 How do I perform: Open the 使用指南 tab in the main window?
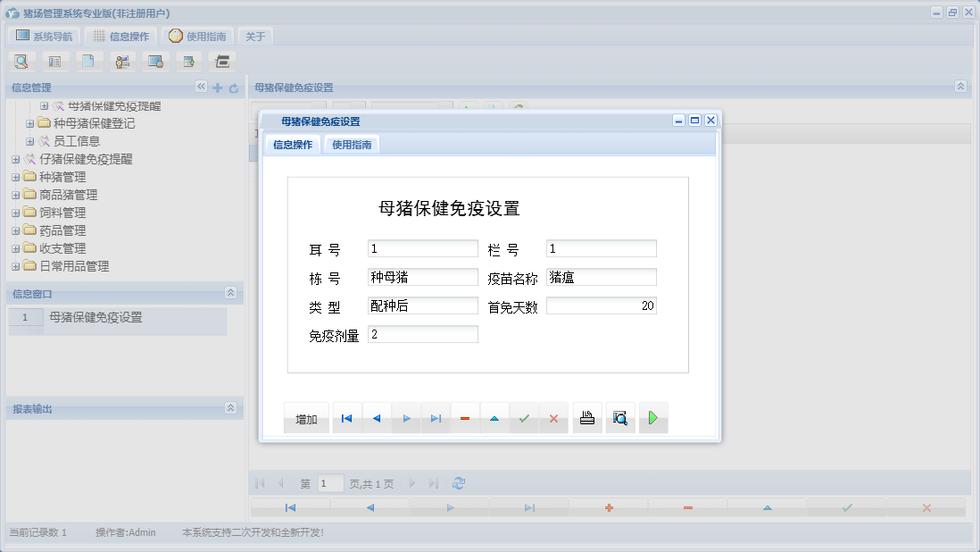coord(197,37)
